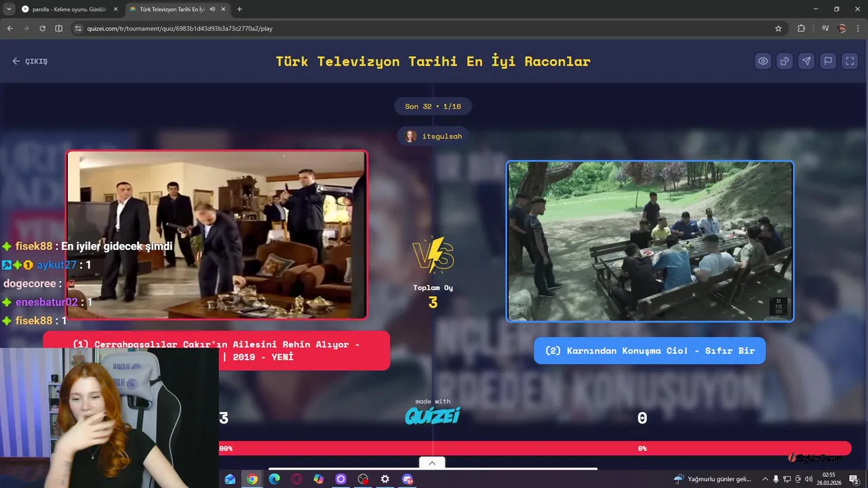Open Opera browser from the taskbar
The height and width of the screenshot is (488, 868).
point(296,479)
